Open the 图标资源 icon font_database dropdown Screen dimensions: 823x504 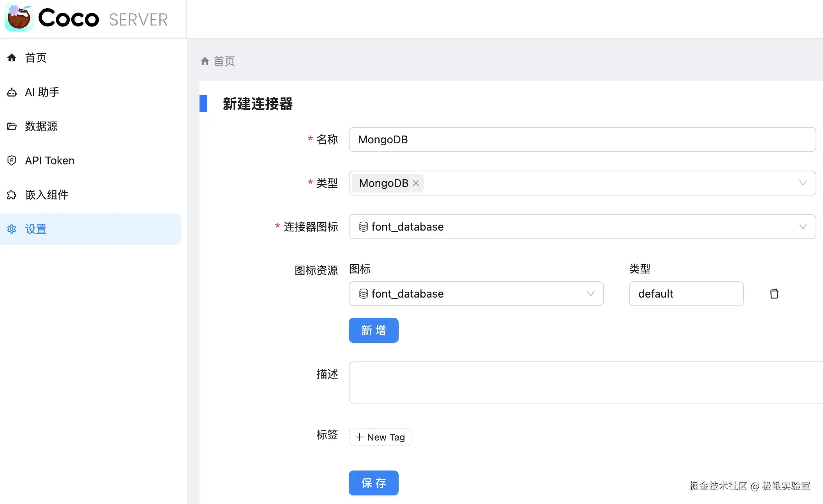[x=476, y=294]
